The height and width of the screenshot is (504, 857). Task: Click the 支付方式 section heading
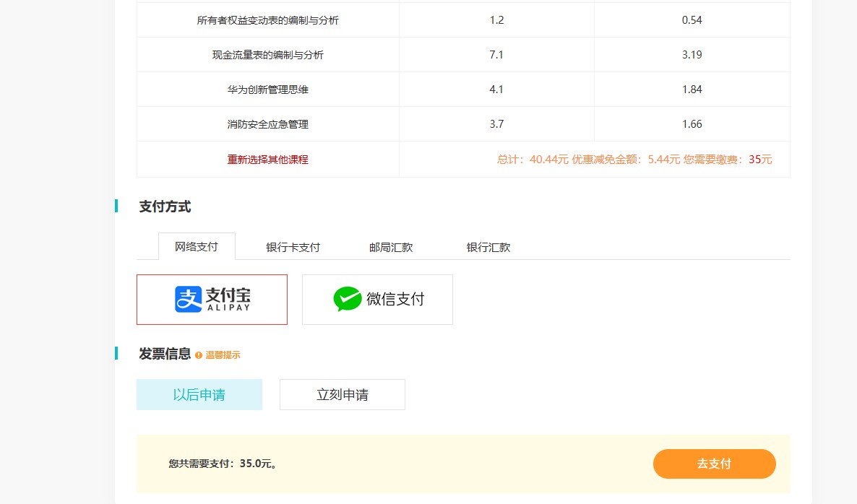point(165,207)
